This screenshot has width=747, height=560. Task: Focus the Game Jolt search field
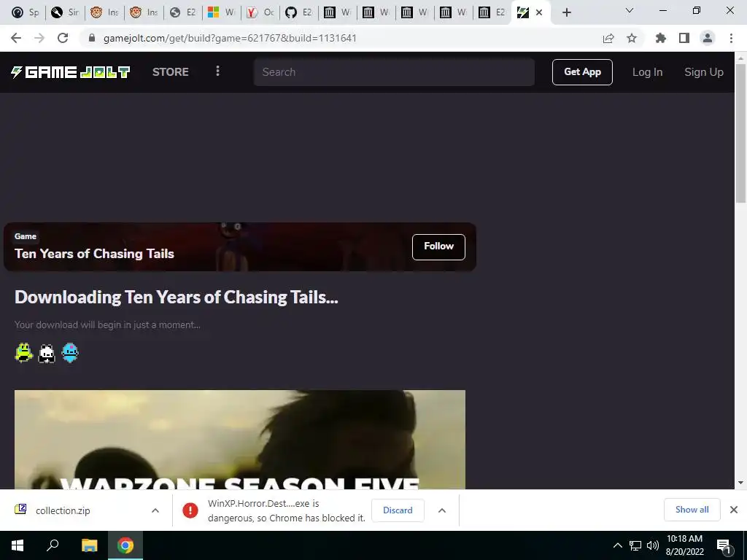point(394,72)
